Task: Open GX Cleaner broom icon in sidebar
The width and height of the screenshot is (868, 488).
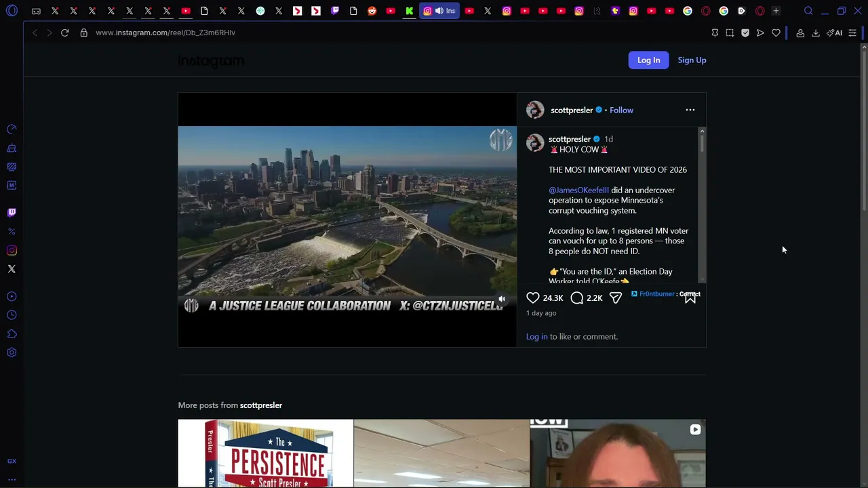Action: click(x=12, y=148)
